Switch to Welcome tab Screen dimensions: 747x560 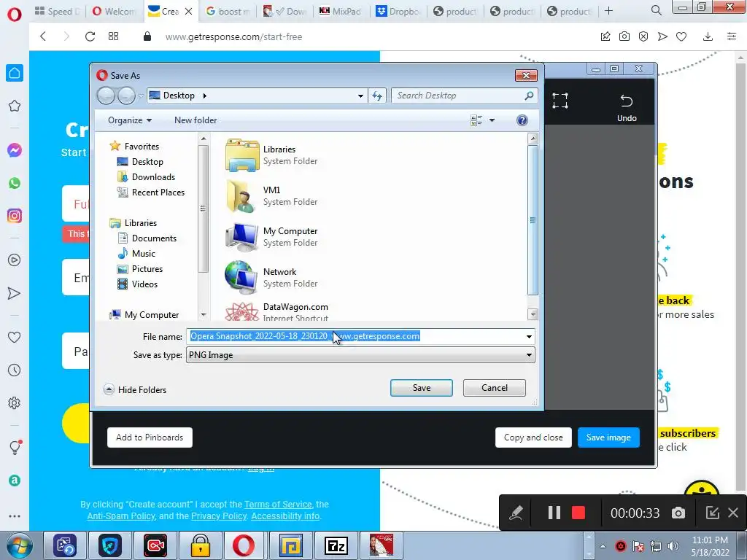(x=115, y=11)
